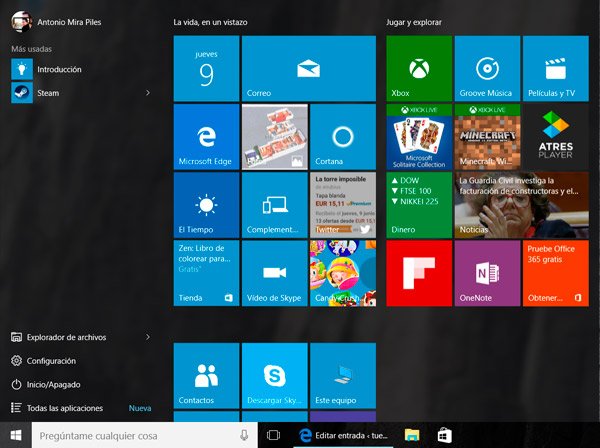Open the Fotos photo tile
This screenshot has width=600, height=448.
(275, 137)
